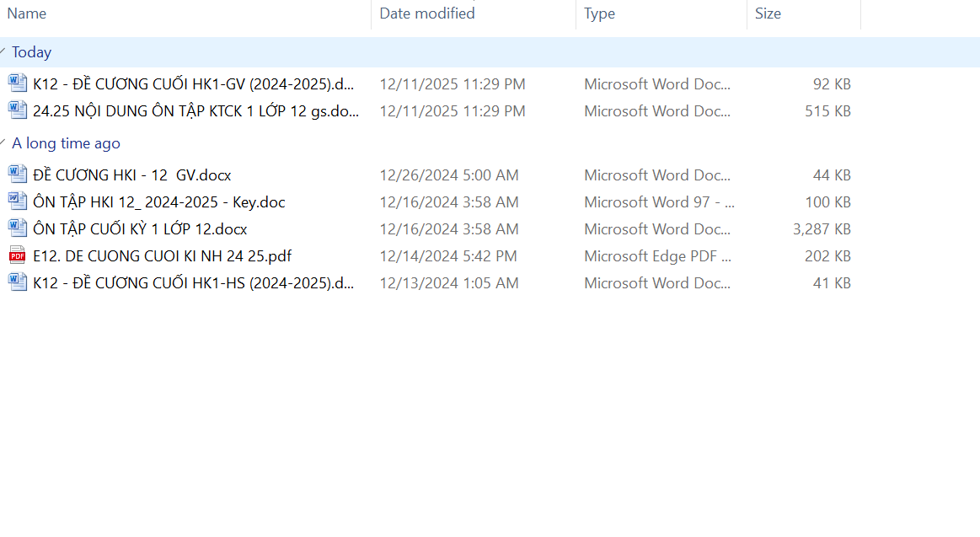Click the 12/26/2024 5:00 AM date entry
980x537 pixels.
448,175
